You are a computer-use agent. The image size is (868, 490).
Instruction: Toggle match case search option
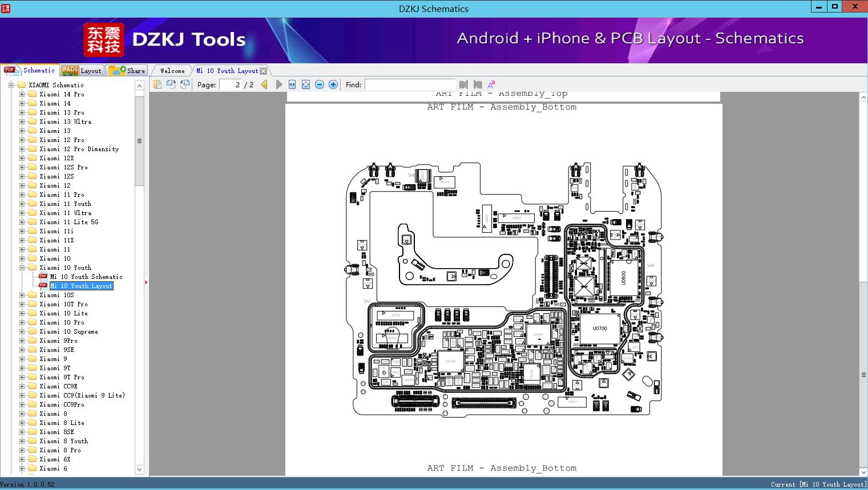pos(491,84)
